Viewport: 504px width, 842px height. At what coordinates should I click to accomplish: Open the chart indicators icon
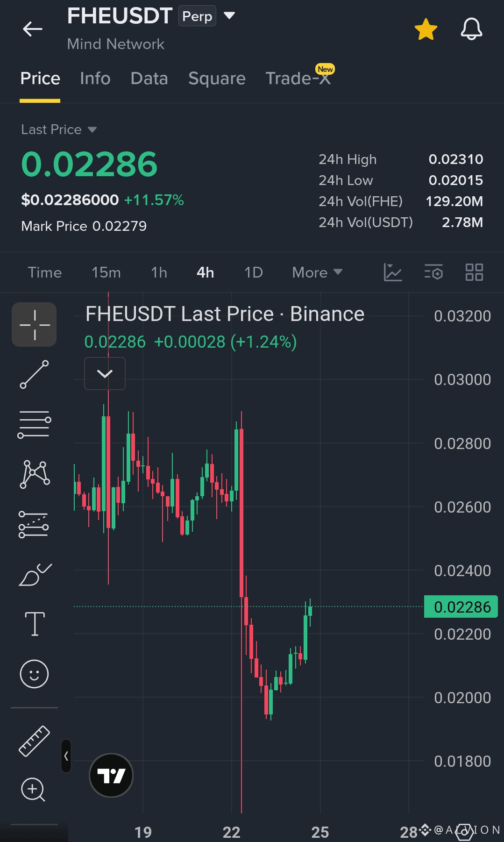393,272
